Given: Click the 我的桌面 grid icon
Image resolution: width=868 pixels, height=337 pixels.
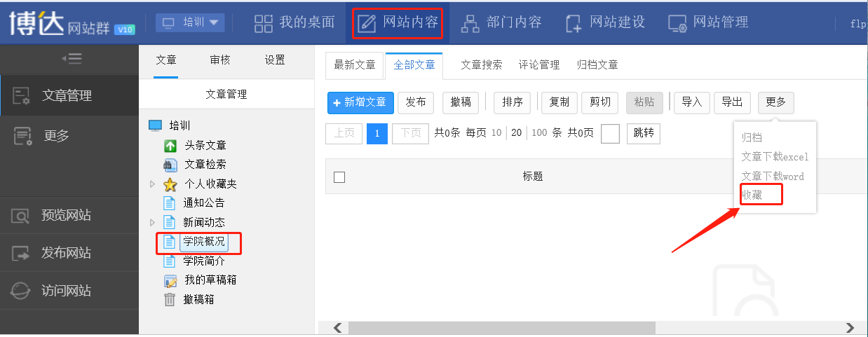Looking at the screenshot, I should click(x=263, y=23).
